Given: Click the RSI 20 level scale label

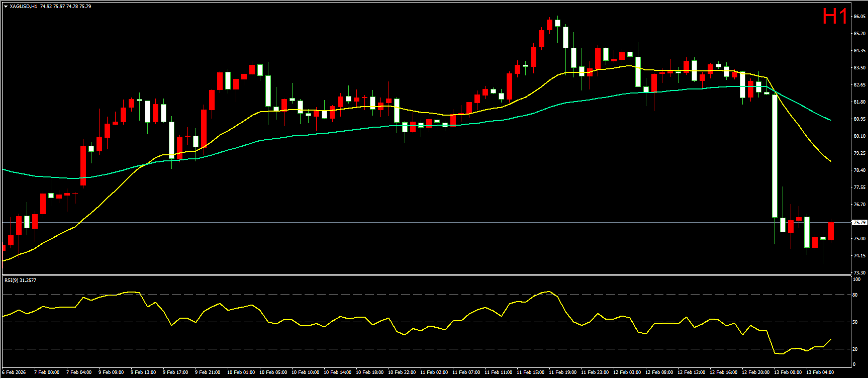Looking at the screenshot, I should (x=855, y=349).
